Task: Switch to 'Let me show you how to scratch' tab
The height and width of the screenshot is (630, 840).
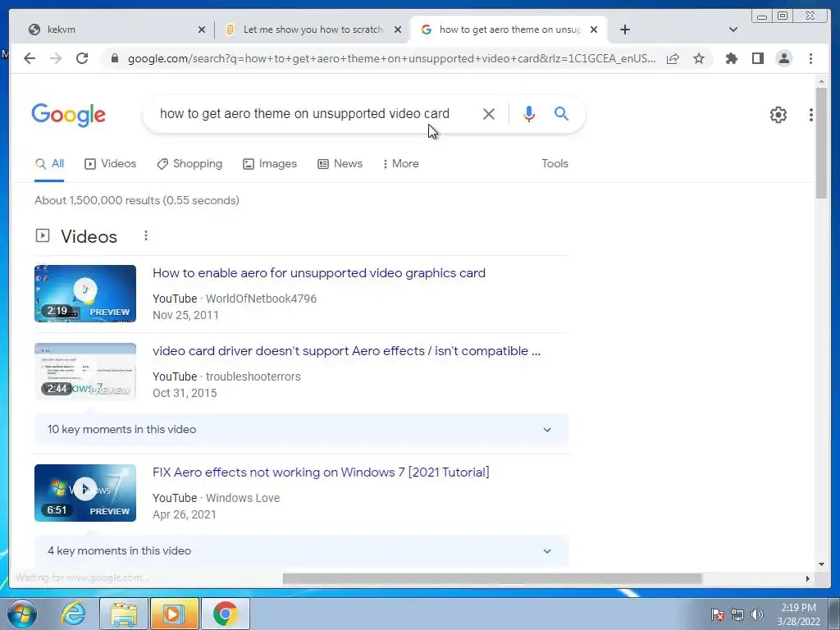Action: pyautogui.click(x=313, y=30)
